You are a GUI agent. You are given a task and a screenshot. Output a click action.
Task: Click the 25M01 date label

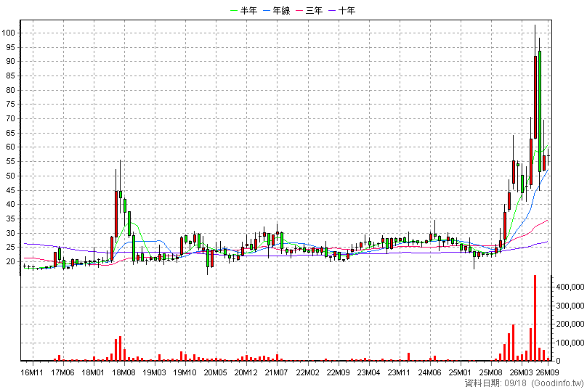(x=460, y=372)
